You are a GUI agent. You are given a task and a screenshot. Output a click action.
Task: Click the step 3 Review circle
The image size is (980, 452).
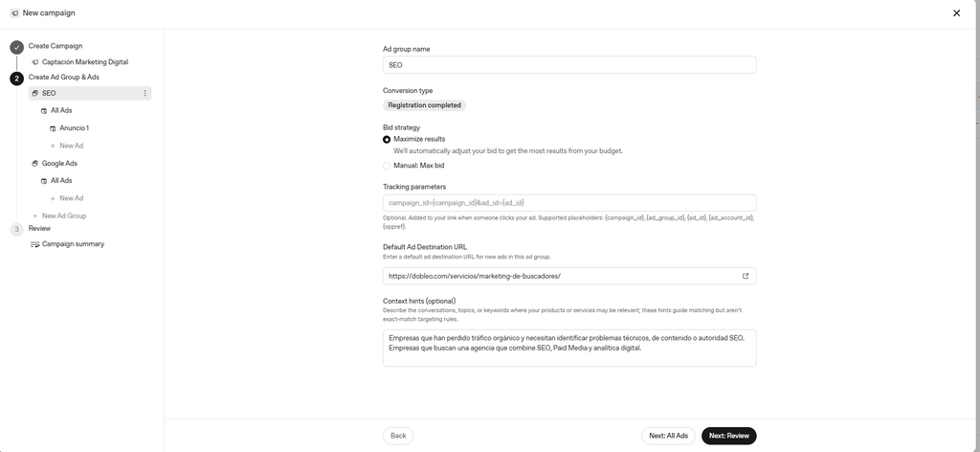coord(17,230)
